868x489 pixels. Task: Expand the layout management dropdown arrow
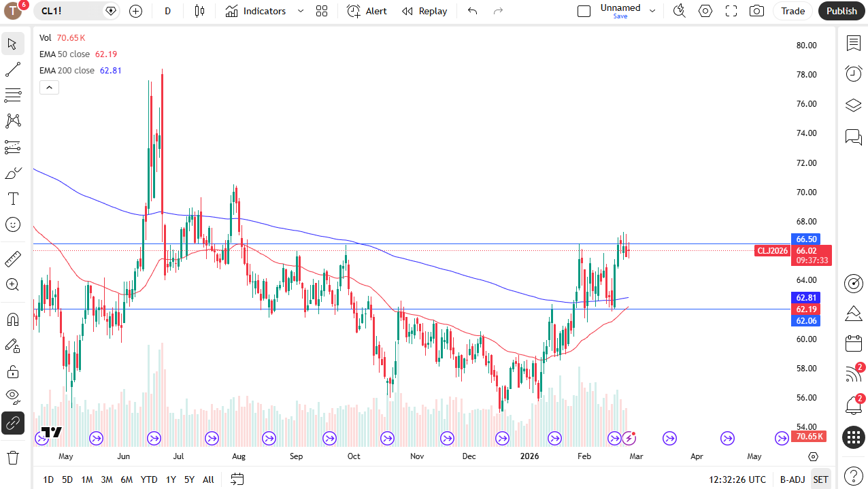pos(652,11)
